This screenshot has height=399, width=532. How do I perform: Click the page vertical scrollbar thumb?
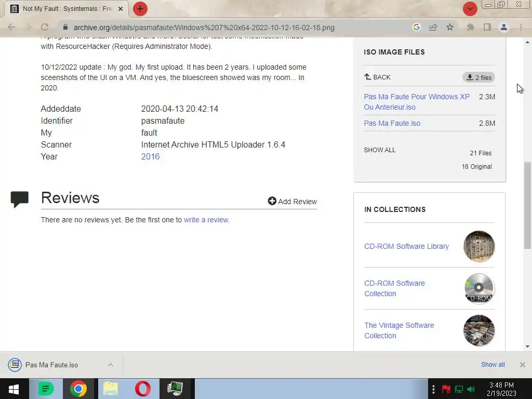(527, 205)
